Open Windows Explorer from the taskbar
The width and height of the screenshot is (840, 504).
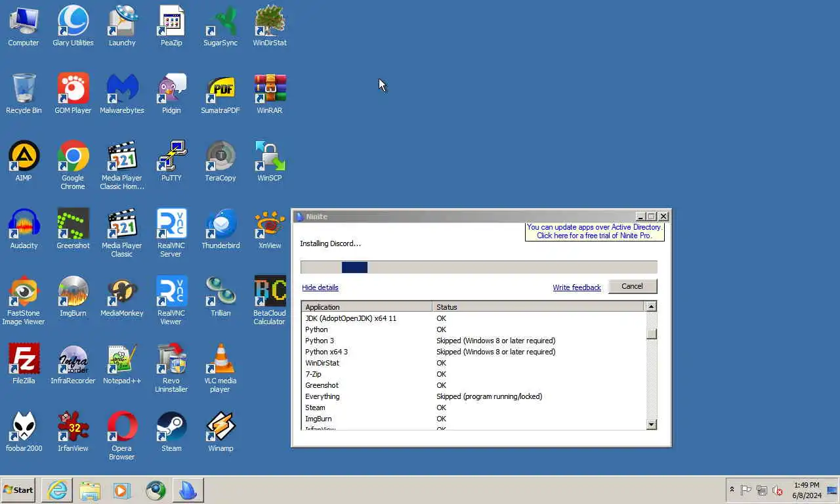[90, 490]
